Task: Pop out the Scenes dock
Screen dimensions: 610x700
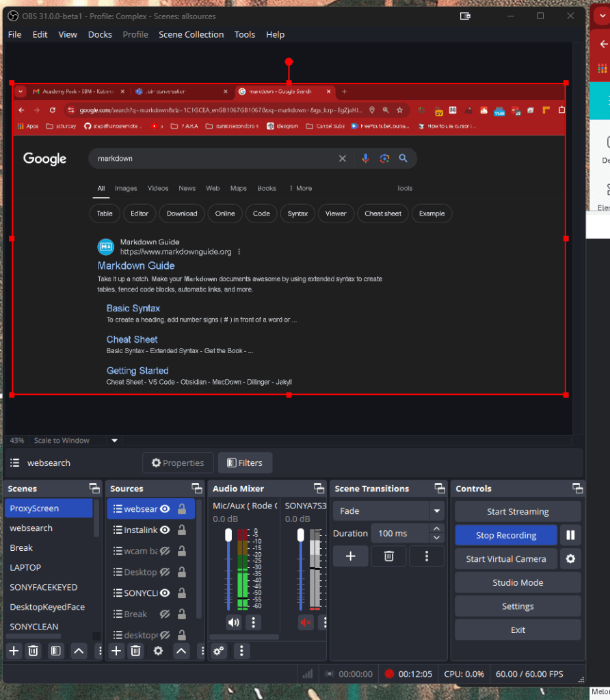Action: [x=94, y=489]
